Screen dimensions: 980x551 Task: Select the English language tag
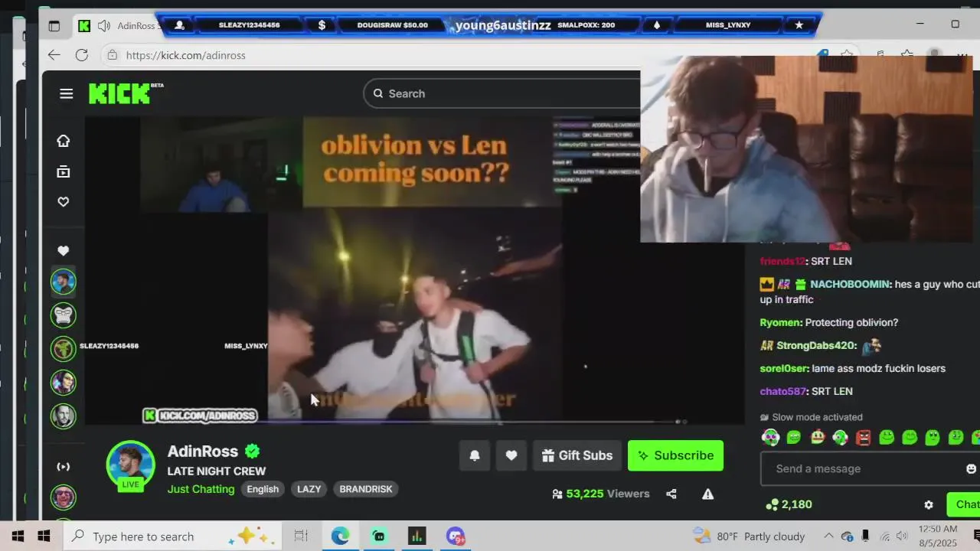pos(263,489)
